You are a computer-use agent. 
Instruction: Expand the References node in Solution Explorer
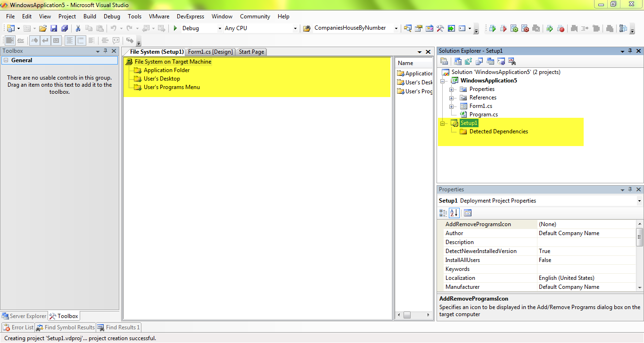[451, 98]
